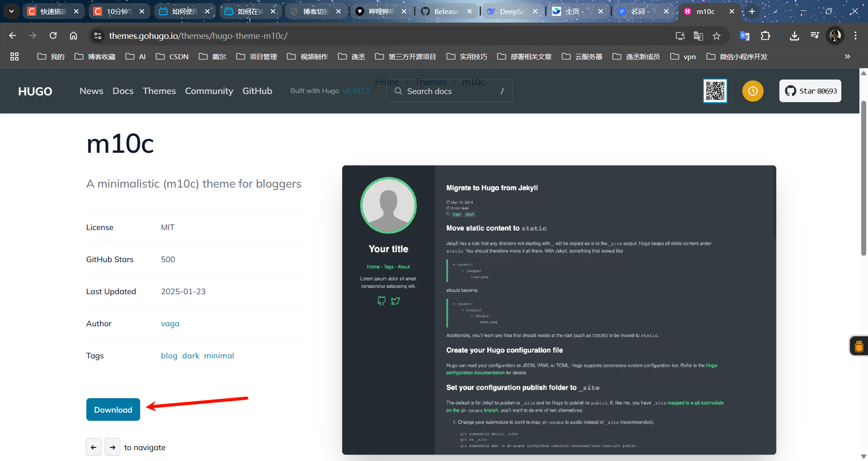868x461 pixels.
Task: Click the right arrow navigate button
Action: point(113,447)
